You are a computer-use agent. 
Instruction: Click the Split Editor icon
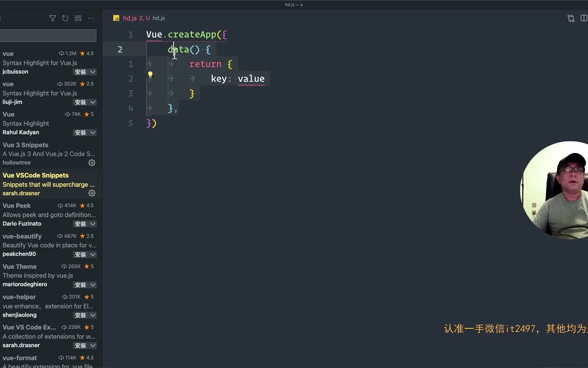[x=584, y=18]
